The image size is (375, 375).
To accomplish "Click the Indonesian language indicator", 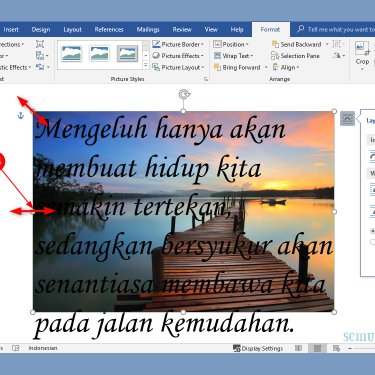I will (x=43, y=348).
